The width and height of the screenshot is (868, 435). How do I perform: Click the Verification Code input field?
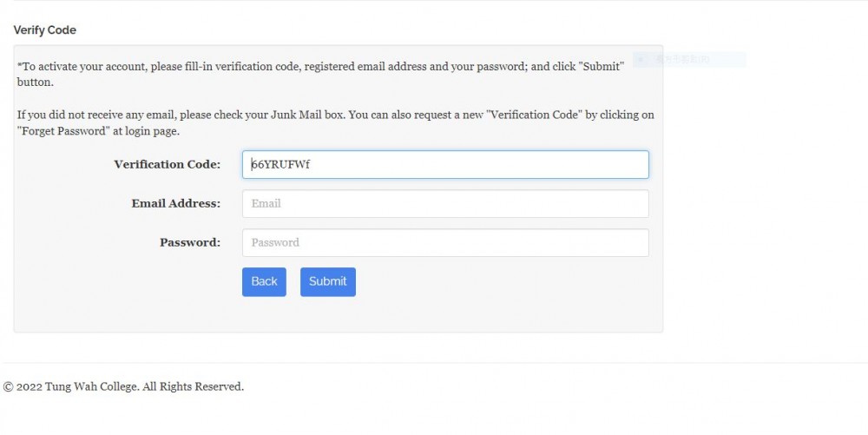click(445, 164)
